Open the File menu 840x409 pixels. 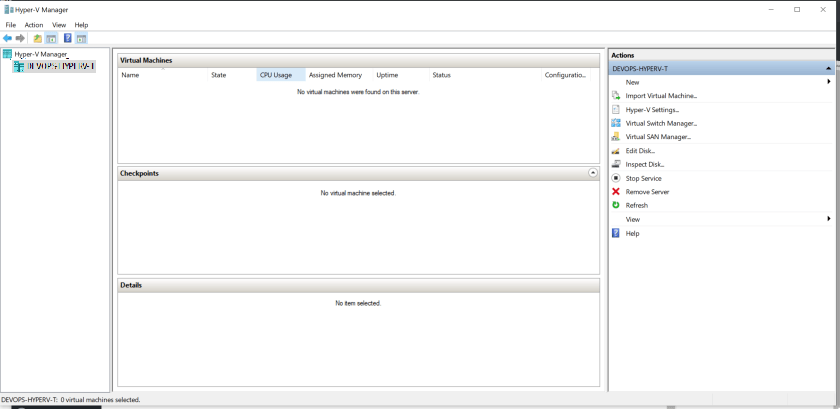click(11, 25)
